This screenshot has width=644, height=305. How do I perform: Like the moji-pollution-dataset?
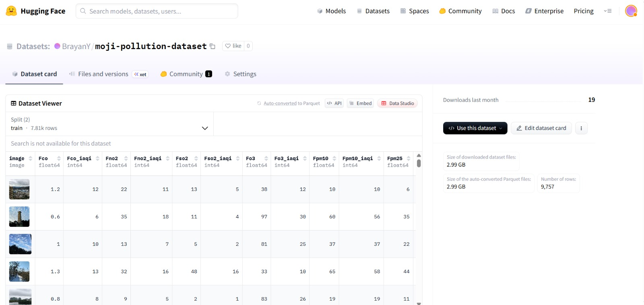click(233, 46)
